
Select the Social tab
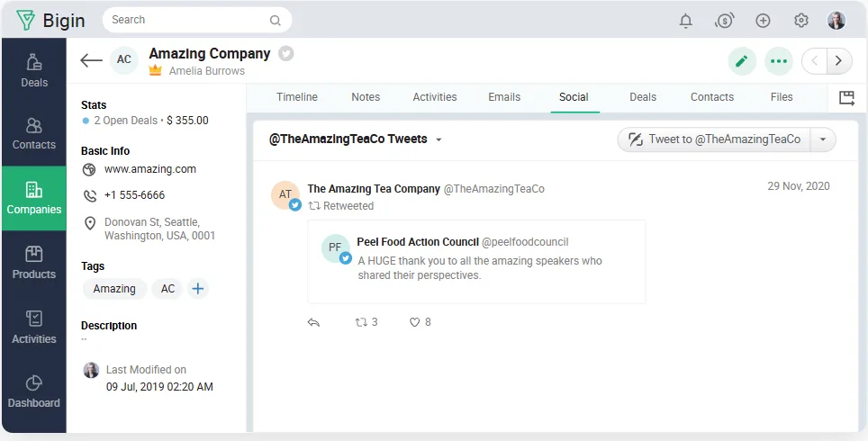(x=574, y=97)
